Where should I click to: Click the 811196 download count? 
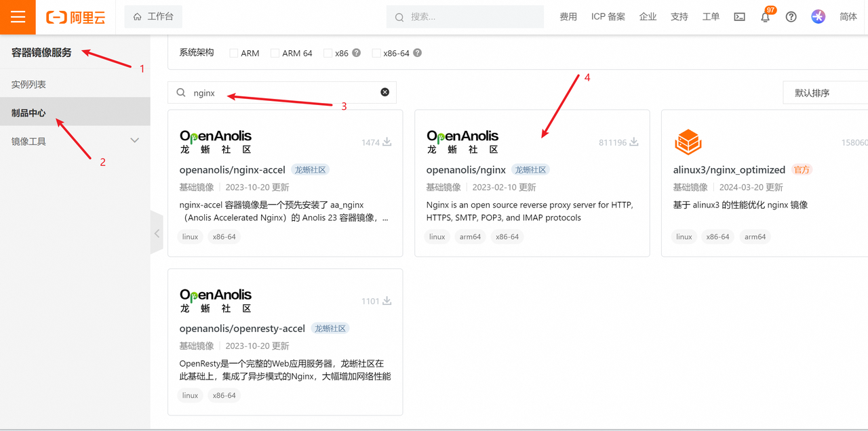pos(612,142)
